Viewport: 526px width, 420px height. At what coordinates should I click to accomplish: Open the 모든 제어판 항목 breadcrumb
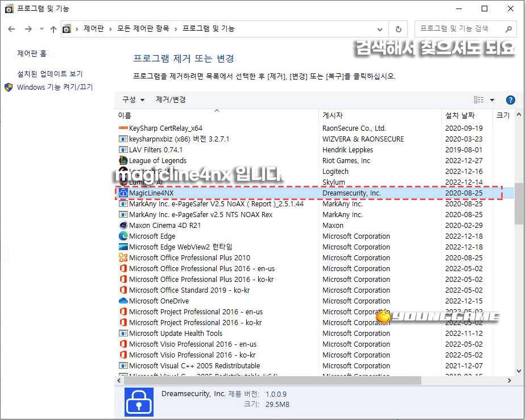click(143, 28)
